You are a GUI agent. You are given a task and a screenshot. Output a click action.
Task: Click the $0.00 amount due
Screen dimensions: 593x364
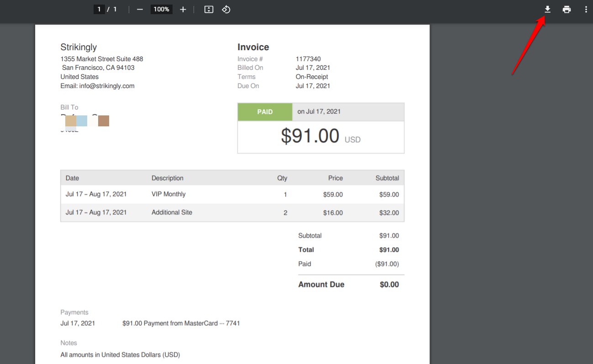coord(389,284)
